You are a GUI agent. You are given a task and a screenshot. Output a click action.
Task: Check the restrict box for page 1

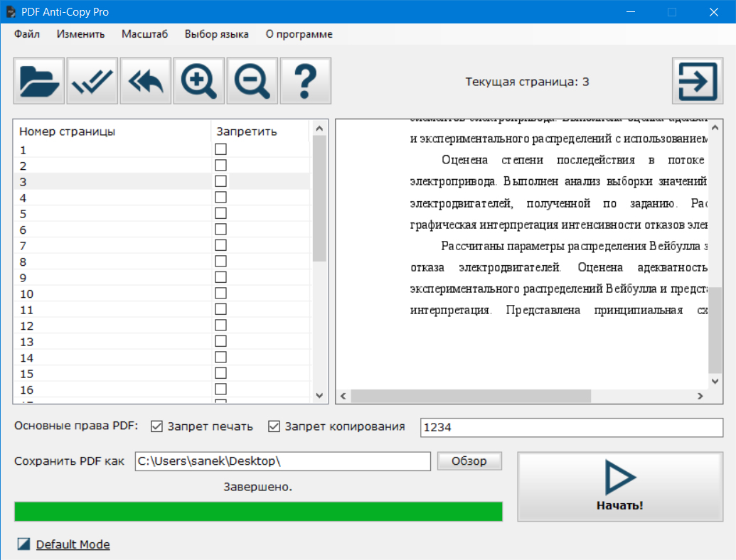tap(221, 149)
